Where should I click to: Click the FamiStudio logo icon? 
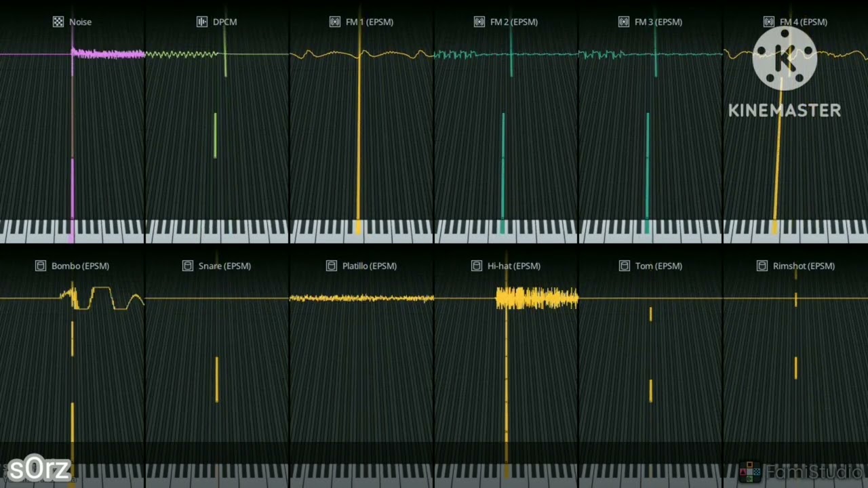coord(750,472)
